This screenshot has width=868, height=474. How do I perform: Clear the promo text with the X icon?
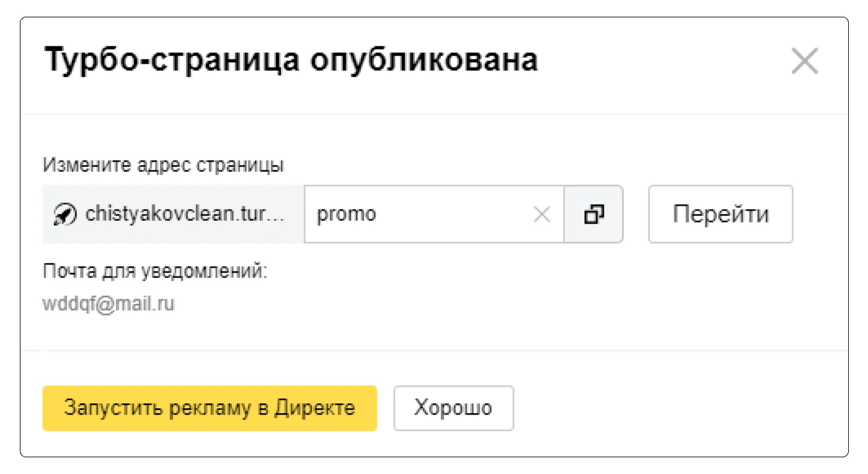[x=542, y=214]
